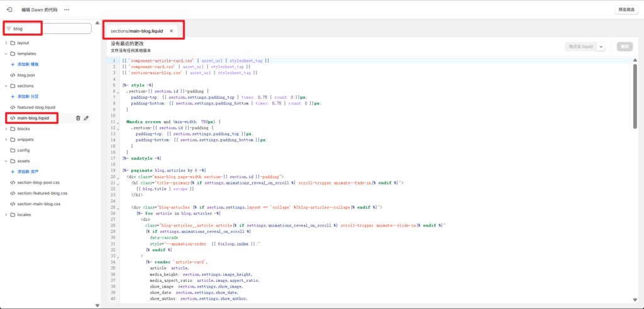Expand the locales folder chevron
Screen dimensions: 644x309
click(x=6, y=215)
